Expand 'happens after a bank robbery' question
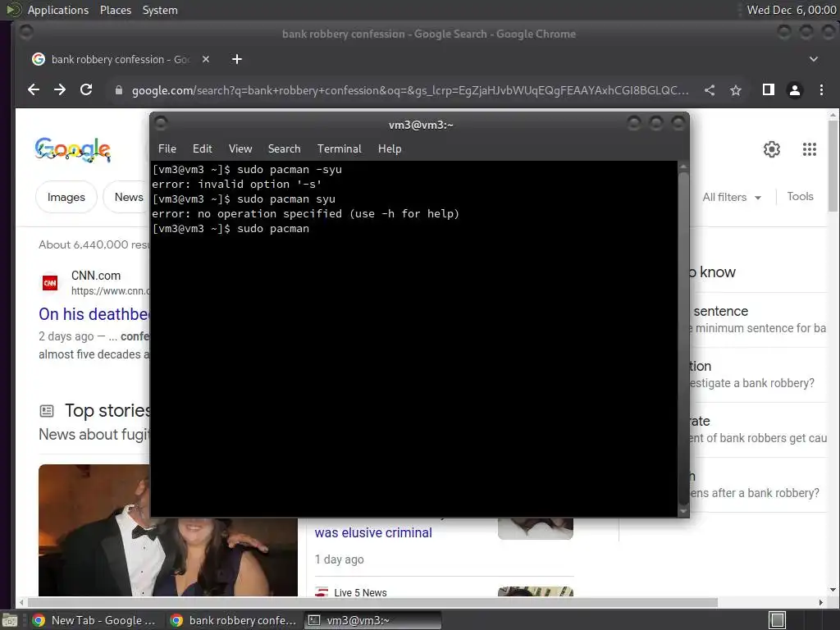This screenshot has width=840, height=630. [759, 485]
